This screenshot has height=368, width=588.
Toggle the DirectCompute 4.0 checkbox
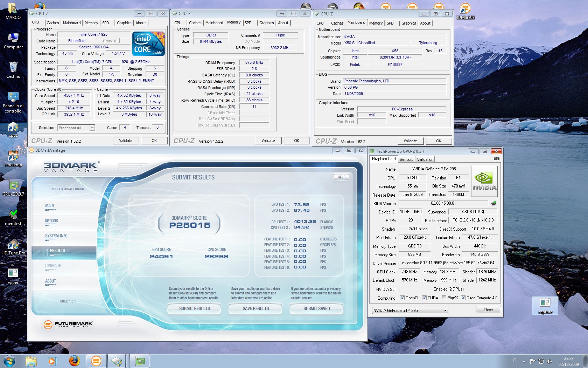tap(463, 298)
